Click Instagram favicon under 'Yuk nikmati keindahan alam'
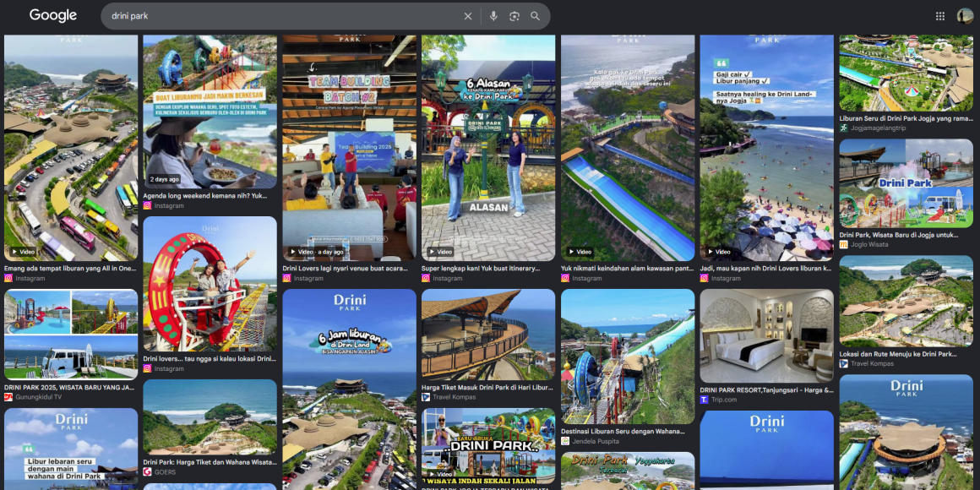980x490 pixels. (565, 278)
